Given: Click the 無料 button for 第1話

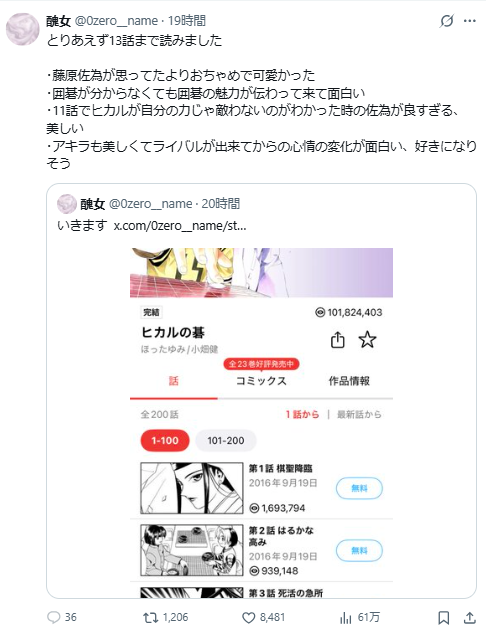Looking at the screenshot, I should (x=359, y=488).
